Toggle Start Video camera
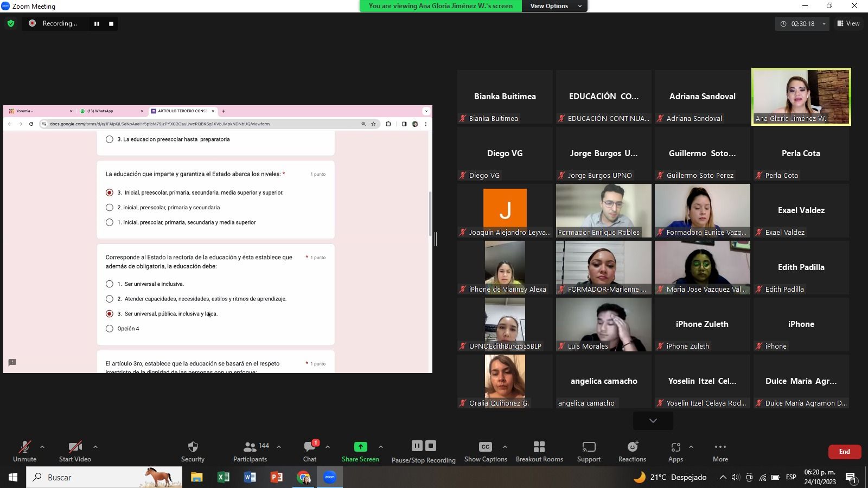 [75, 447]
